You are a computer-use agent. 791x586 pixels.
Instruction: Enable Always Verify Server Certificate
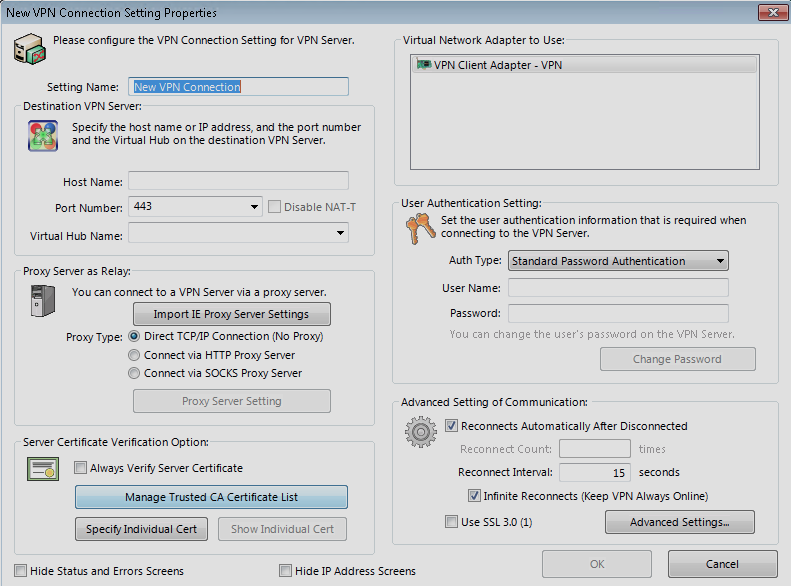pos(81,467)
